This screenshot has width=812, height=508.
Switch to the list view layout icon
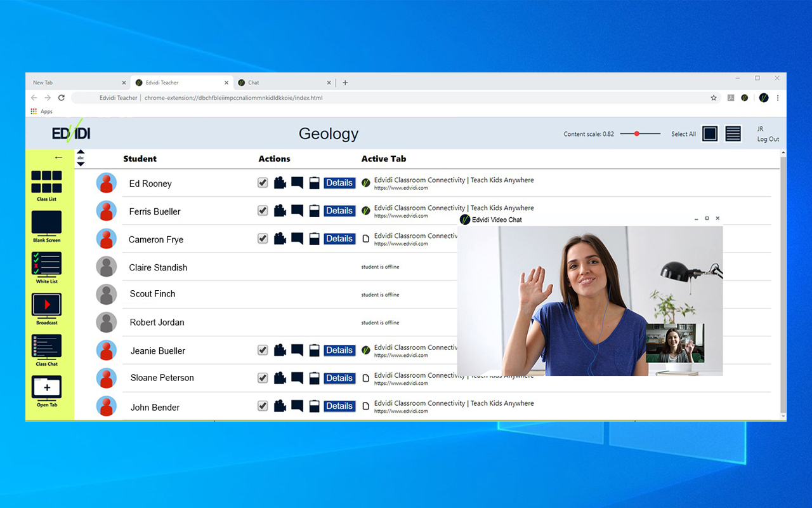point(733,133)
